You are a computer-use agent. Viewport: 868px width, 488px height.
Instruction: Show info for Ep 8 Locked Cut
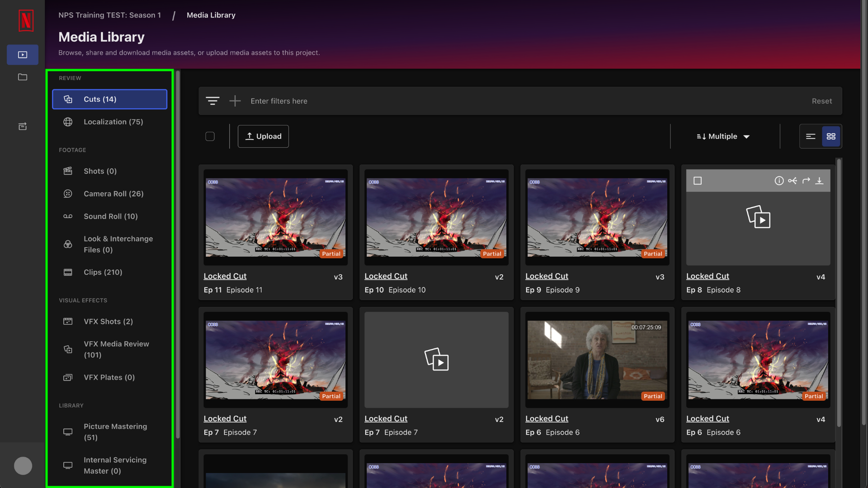coord(779,181)
